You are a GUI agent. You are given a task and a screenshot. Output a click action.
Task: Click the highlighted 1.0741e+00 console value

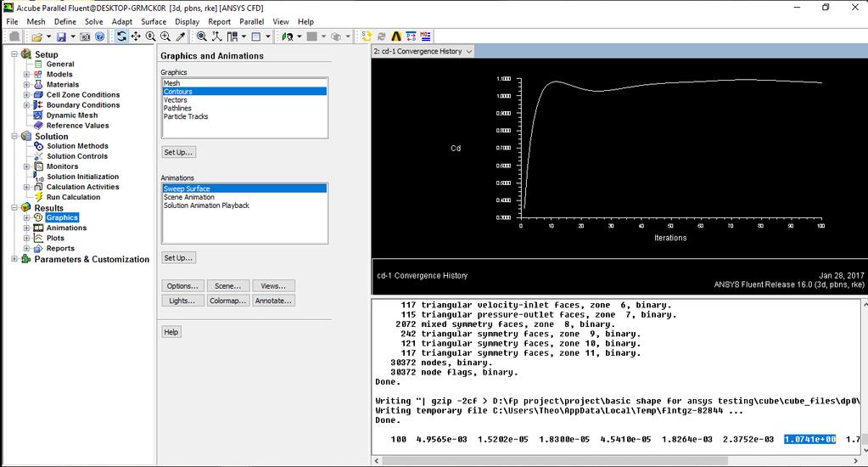click(x=809, y=439)
